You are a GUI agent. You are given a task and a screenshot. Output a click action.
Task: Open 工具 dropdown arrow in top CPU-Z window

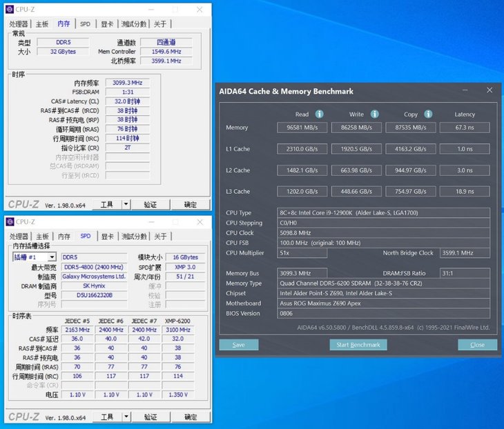126,204
